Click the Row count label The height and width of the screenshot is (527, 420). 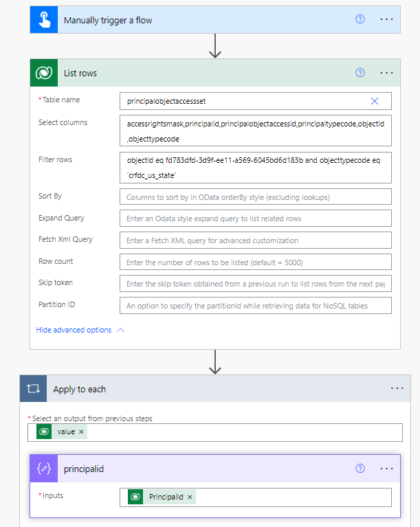click(x=56, y=261)
